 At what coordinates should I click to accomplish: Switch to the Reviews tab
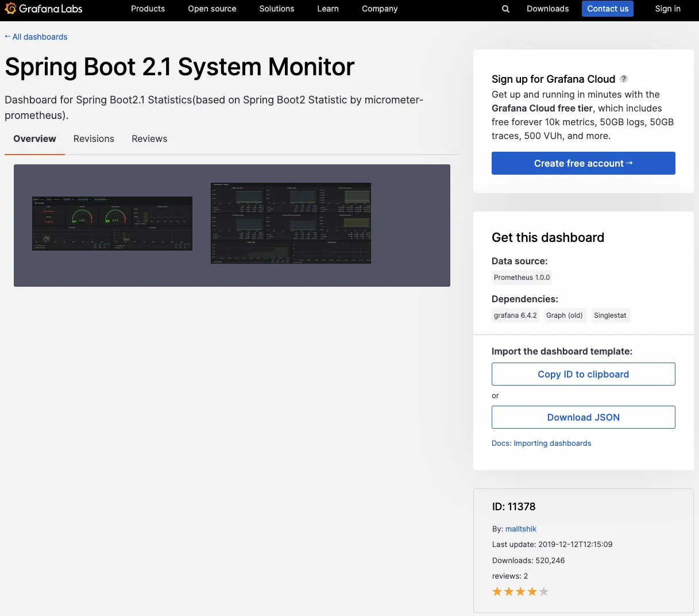(149, 138)
